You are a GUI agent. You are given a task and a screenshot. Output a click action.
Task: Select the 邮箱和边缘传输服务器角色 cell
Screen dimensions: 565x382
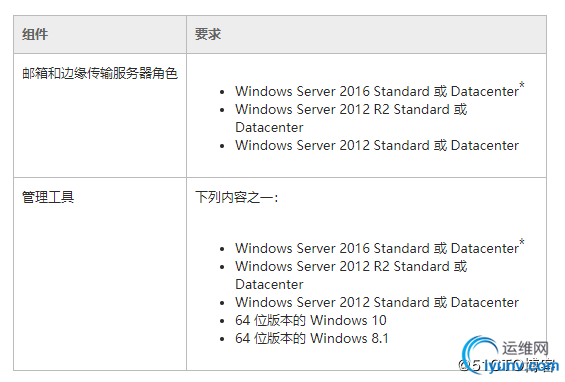coord(100,74)
